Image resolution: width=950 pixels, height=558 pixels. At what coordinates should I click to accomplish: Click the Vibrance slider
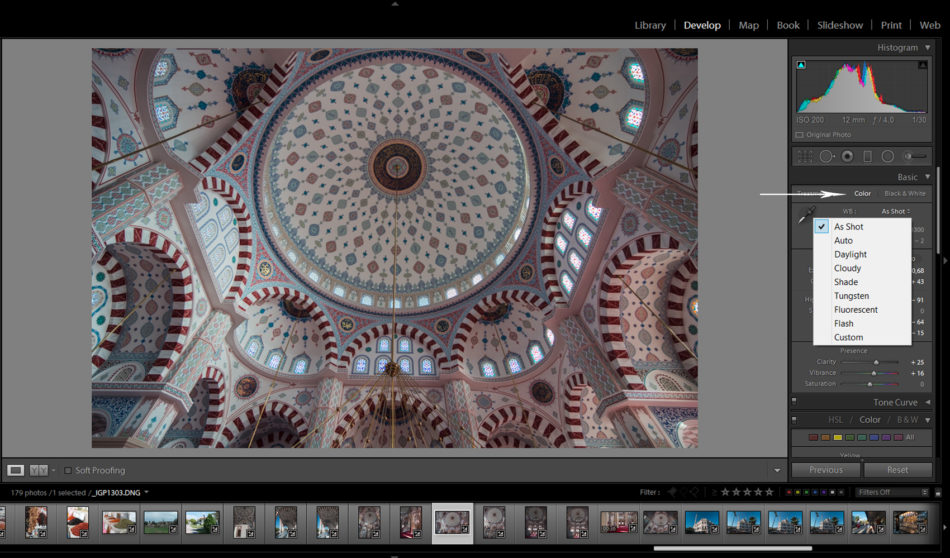pos(875,372)
